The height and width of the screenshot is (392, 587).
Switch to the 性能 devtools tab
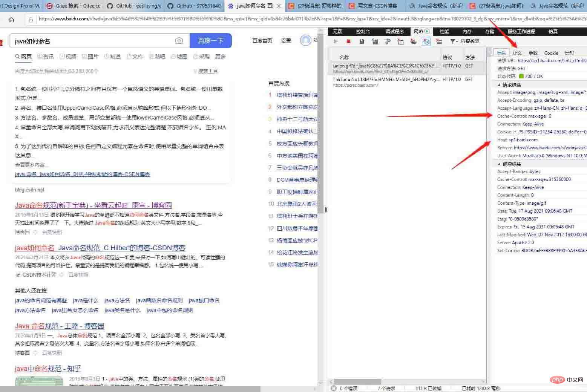444,32
